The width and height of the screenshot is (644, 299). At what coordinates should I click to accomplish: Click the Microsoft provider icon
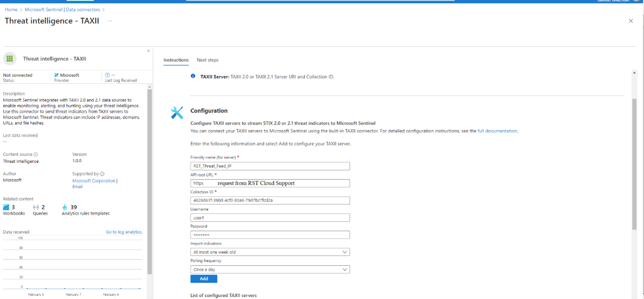58,74
